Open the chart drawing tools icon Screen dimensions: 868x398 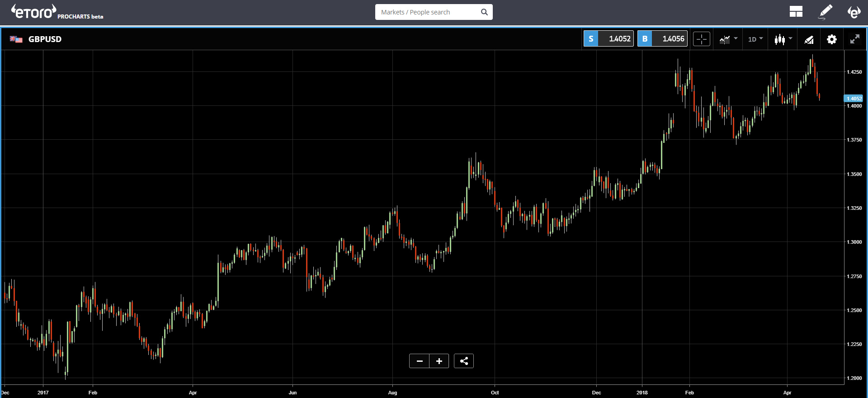809,39
